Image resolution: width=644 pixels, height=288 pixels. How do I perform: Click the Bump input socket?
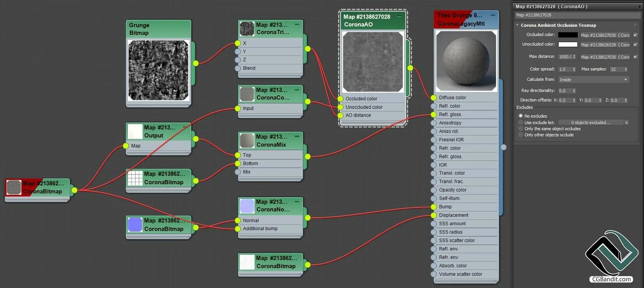433,207
